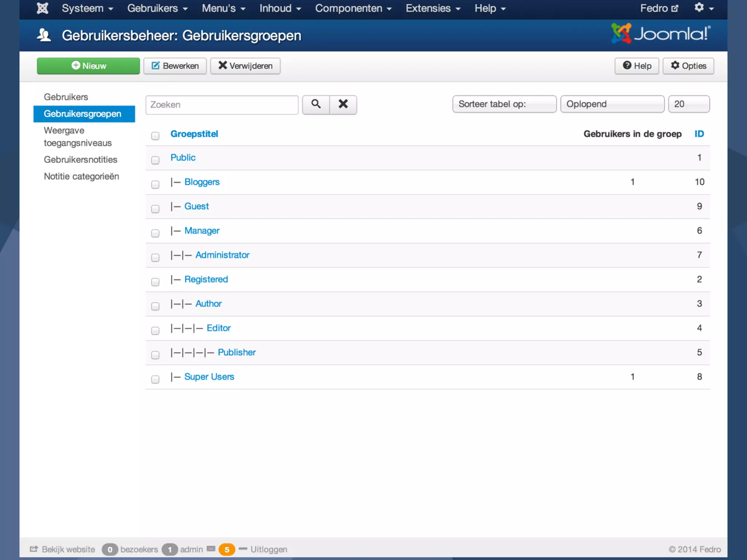Click Bekijk website external link icon

[x=34, y=549]
